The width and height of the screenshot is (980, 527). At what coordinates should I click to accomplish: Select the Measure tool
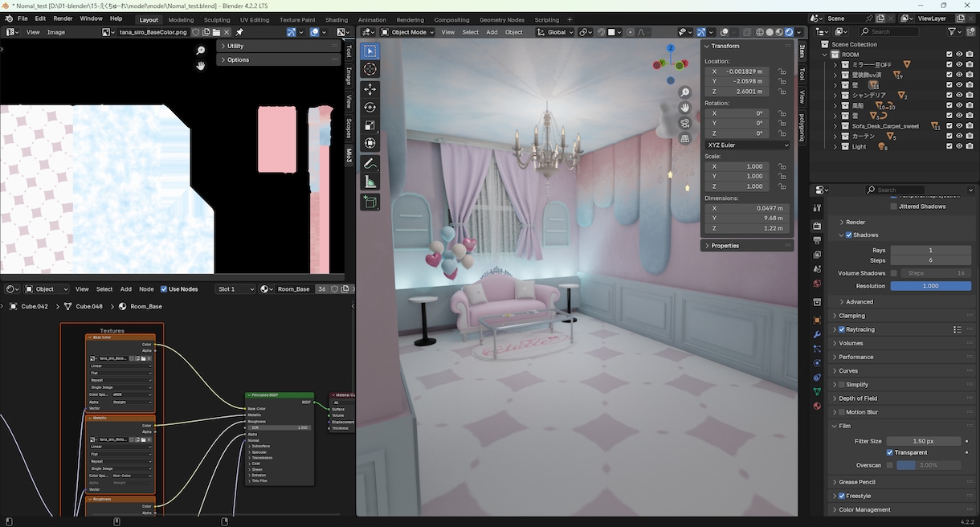pos(370,182)
